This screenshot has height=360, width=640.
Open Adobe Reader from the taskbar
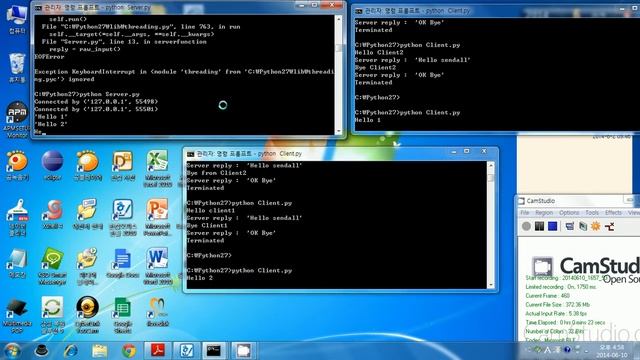158,351
